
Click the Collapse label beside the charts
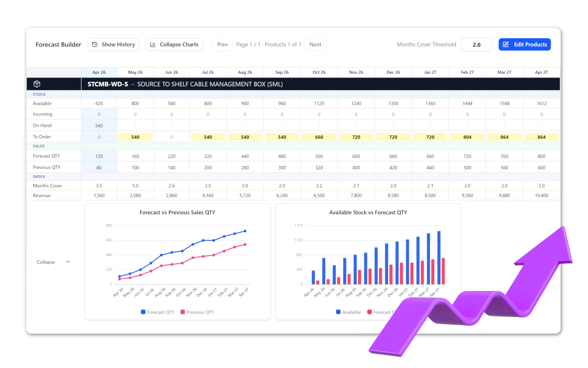tap(46, 262)
